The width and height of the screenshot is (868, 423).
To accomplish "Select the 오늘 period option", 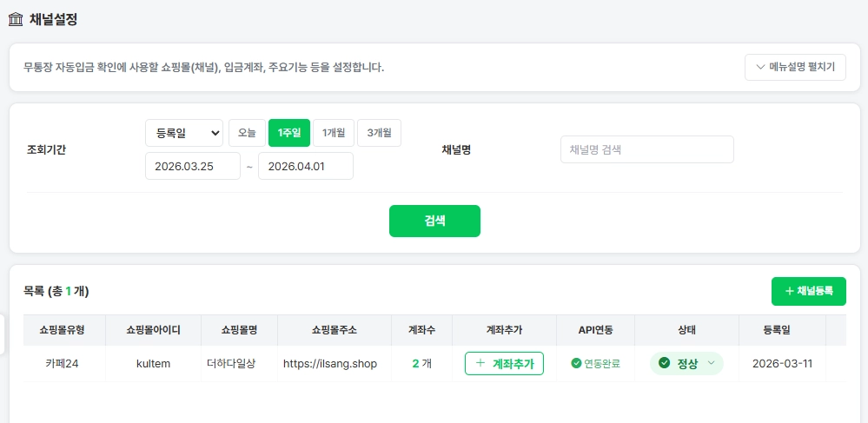I will point(247,133).
